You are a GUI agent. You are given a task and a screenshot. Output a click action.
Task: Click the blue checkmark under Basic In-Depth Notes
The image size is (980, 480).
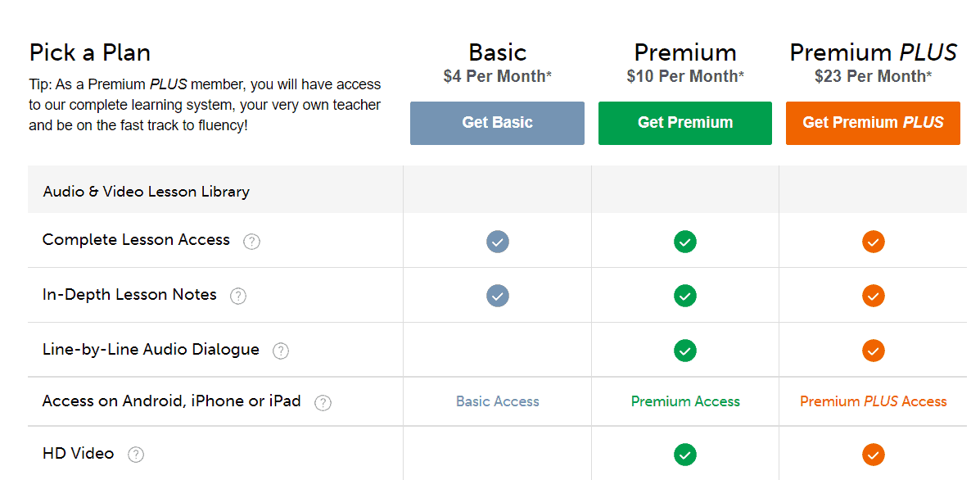497,296
